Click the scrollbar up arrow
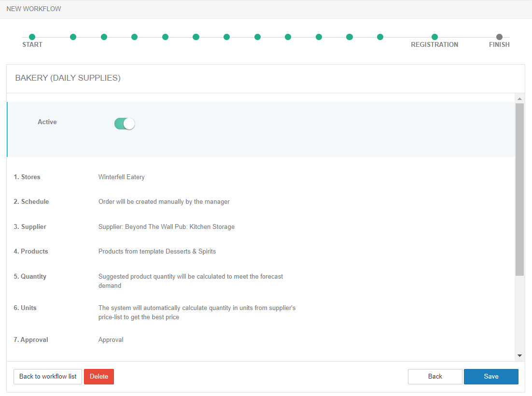The width and height of the screenshot is (532, 396). pos(519,99)
